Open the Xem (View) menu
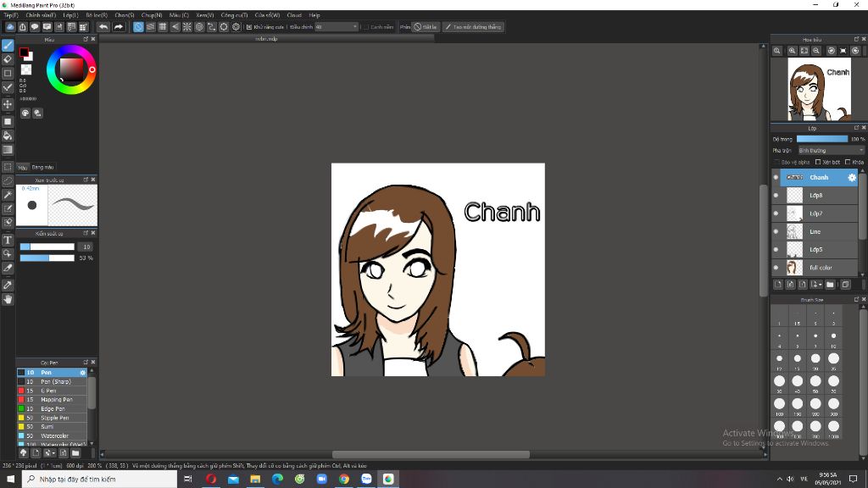The image size is (868, 488). coord(205,15)
